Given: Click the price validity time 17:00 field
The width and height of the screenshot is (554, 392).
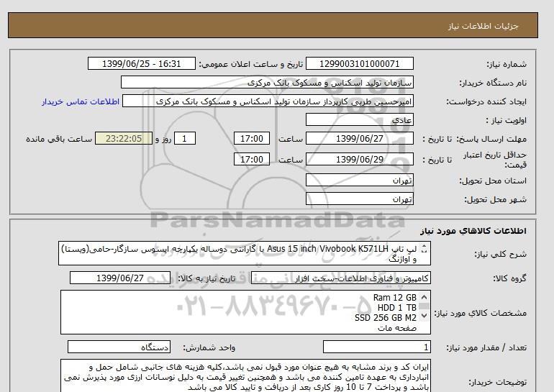Looking at the screenshot, I should click(x=252, y=160).
